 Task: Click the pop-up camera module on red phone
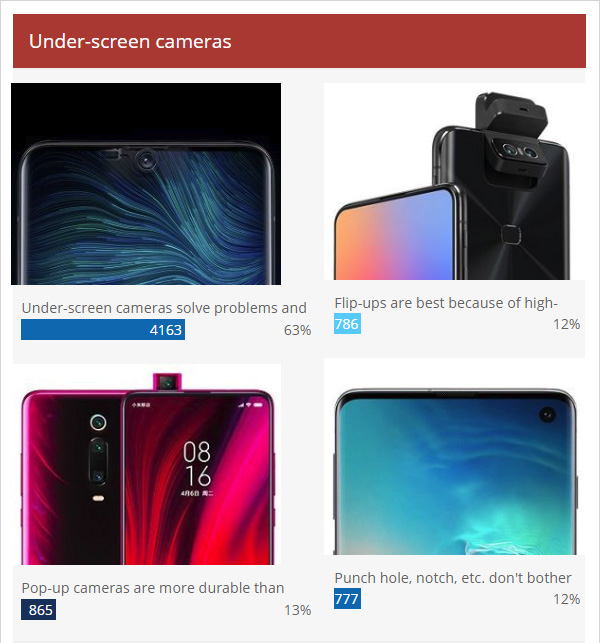(167, 382)
